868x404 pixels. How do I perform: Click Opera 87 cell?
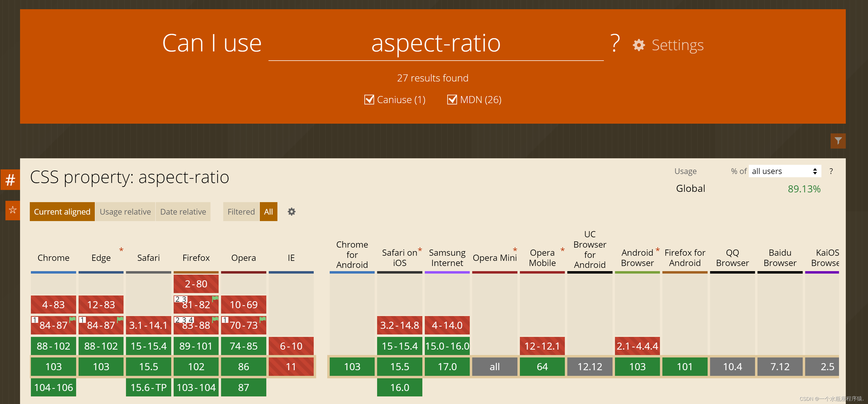click(x=243, y=387)
